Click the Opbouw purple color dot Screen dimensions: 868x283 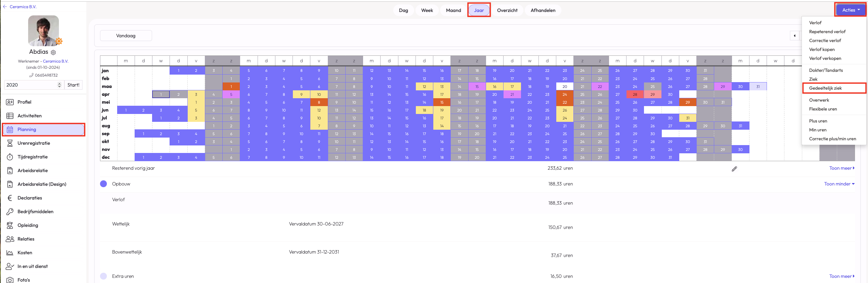pos(103,184)
